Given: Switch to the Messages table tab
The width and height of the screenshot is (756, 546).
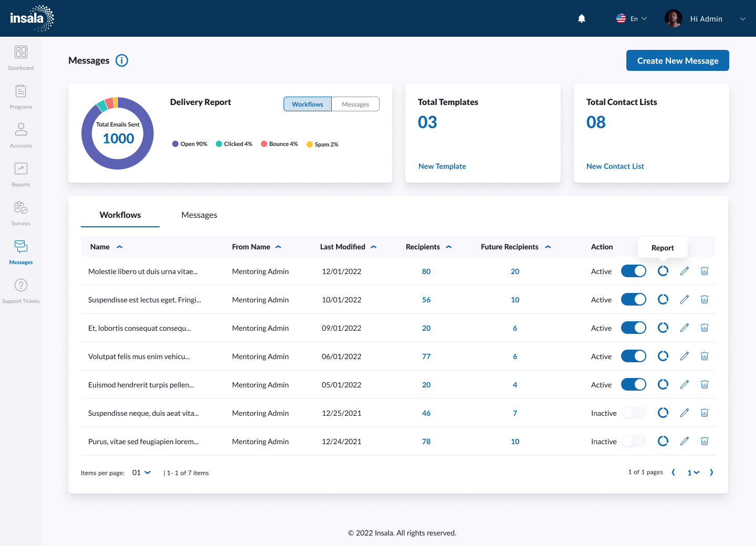Looking at the screenshot, I should coord(199,215).
